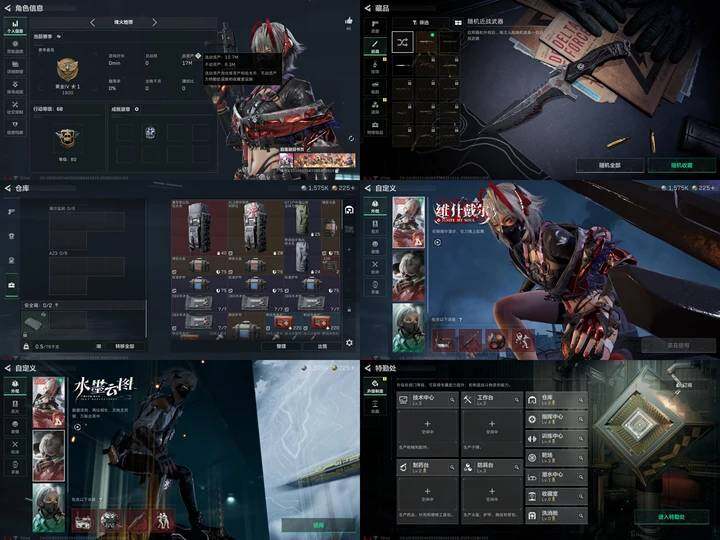This screenshot has height=540, width=720.
Task: Click the asset info diamond icon beside 总资产
Action: tap(197, 56)
